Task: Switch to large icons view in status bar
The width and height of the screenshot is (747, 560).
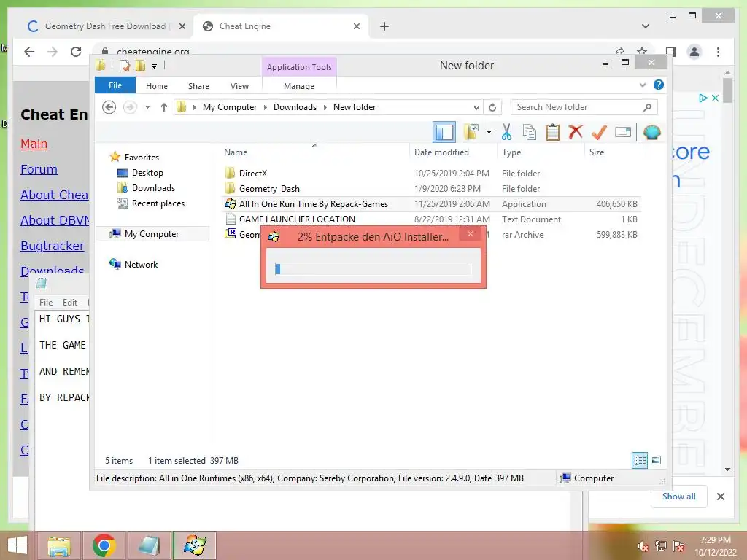Action: coord(656,460)
